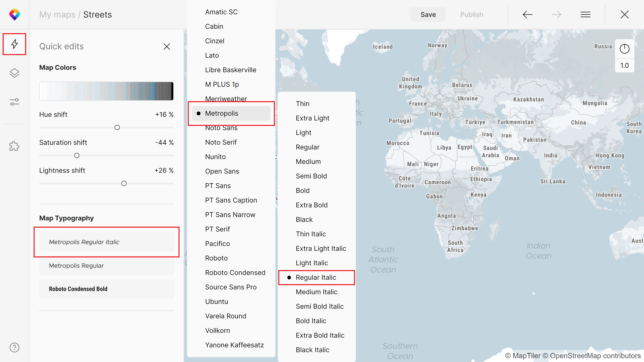
Task: Click the Save button
Action: point(428,14)
